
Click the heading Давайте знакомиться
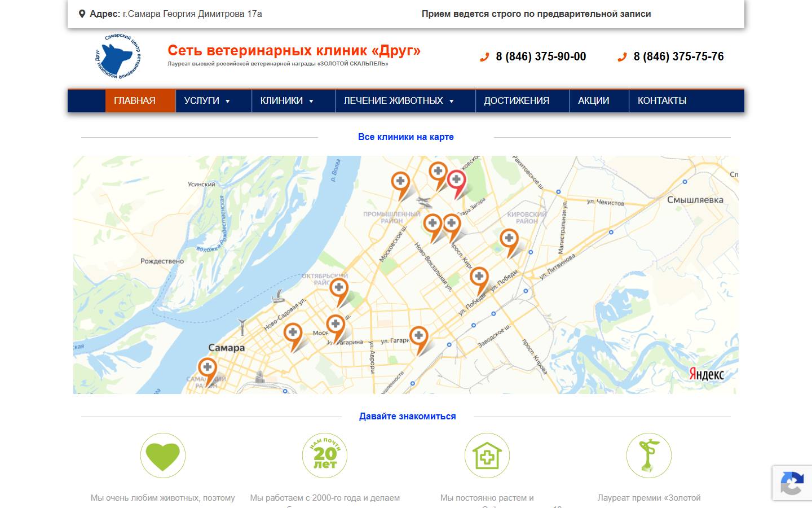coord(407,417)
